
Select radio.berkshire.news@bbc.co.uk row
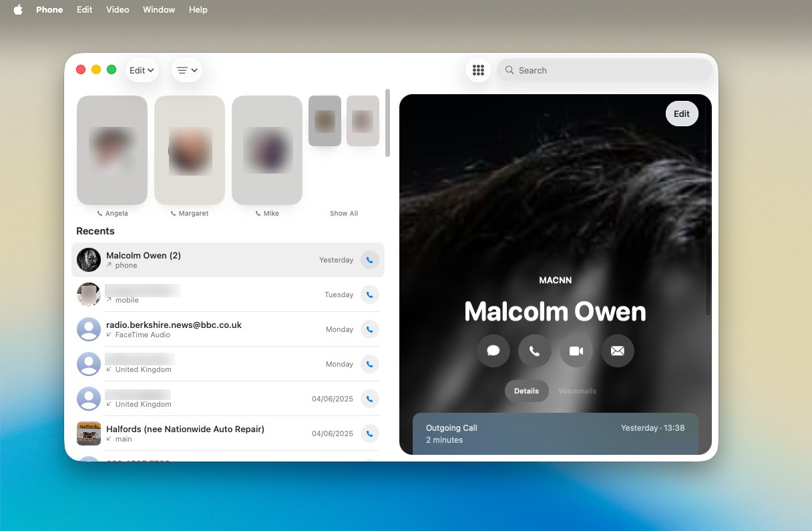click(228, 329)
